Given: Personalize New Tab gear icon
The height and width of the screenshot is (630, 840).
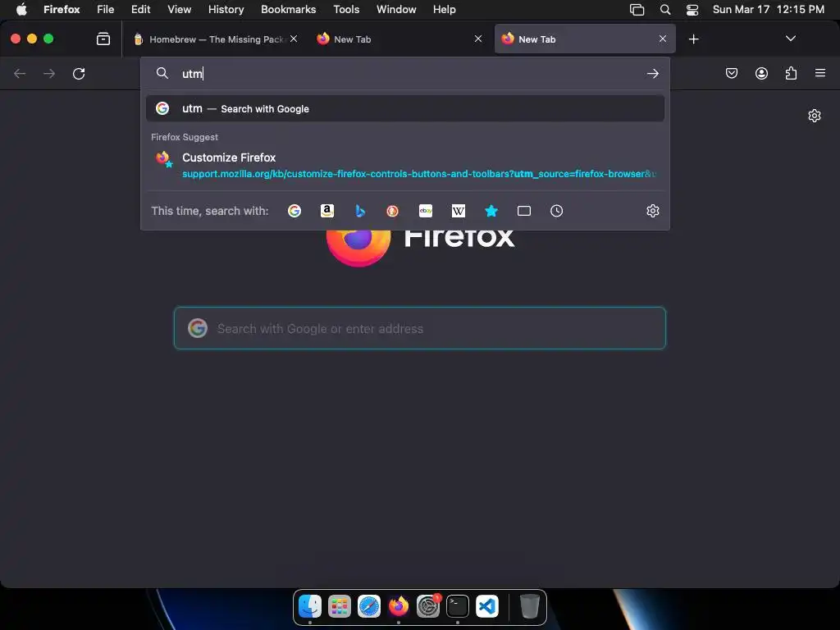Looking at the screenshot, I should pos(815,116).
